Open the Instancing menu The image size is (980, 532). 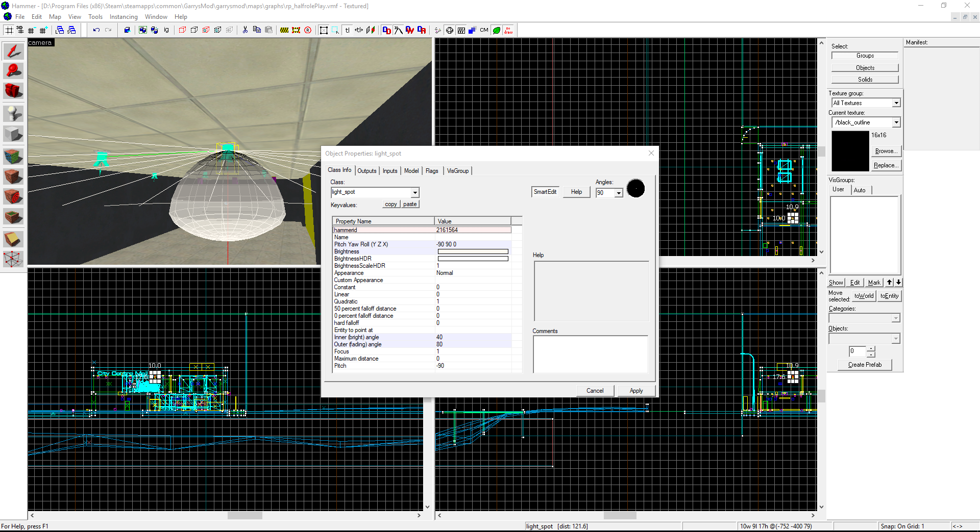click(124, 17)
